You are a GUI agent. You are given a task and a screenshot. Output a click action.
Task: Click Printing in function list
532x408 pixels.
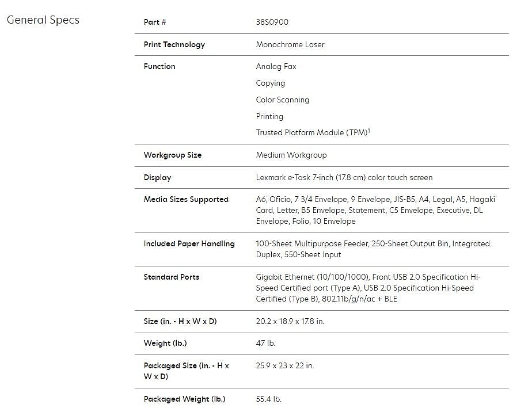point(269,116)
